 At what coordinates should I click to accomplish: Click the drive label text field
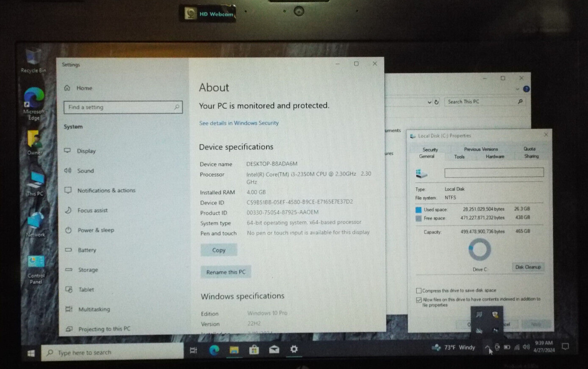tap(494, 172)
